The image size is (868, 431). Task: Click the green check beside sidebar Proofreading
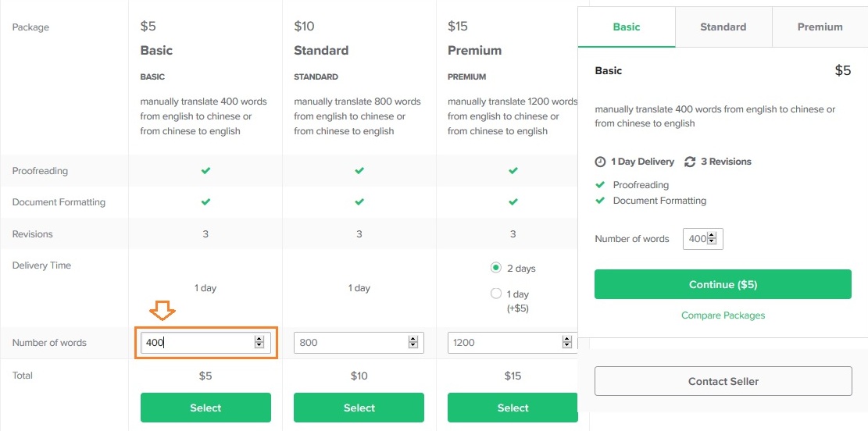click(x=600, y=185)
